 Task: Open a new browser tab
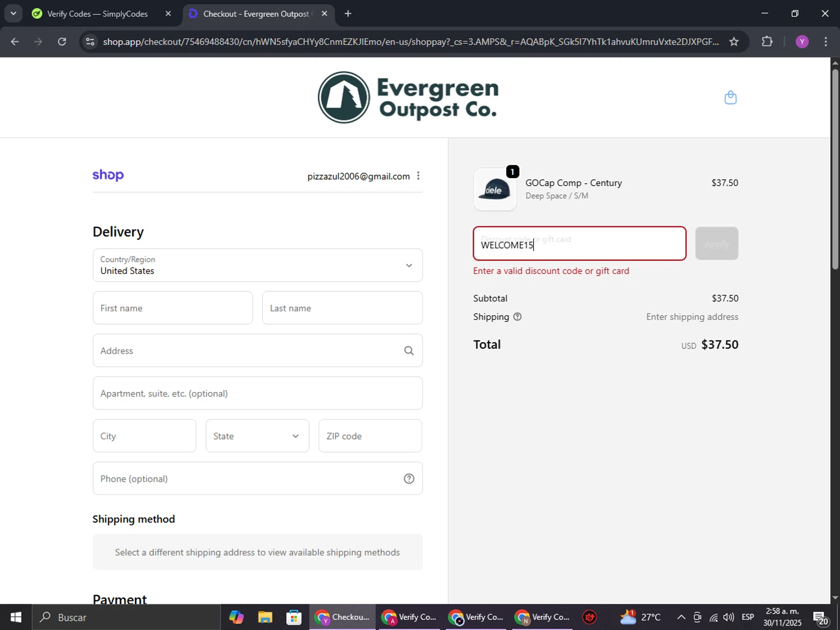pos(348,13)
